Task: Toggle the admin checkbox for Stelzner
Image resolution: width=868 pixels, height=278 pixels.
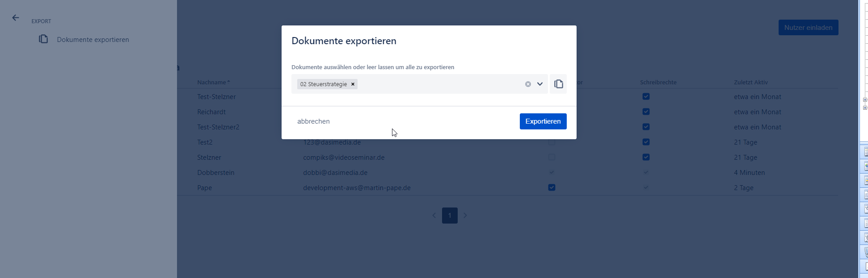Action: pyautogui.click(x=552, y=157)
